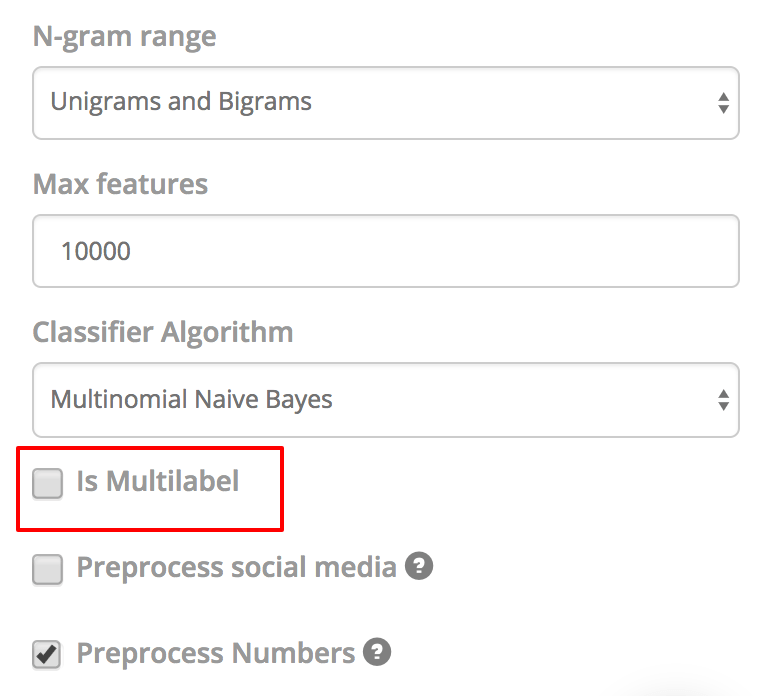Click the Is Multilabel label text

tap(158, 482)
